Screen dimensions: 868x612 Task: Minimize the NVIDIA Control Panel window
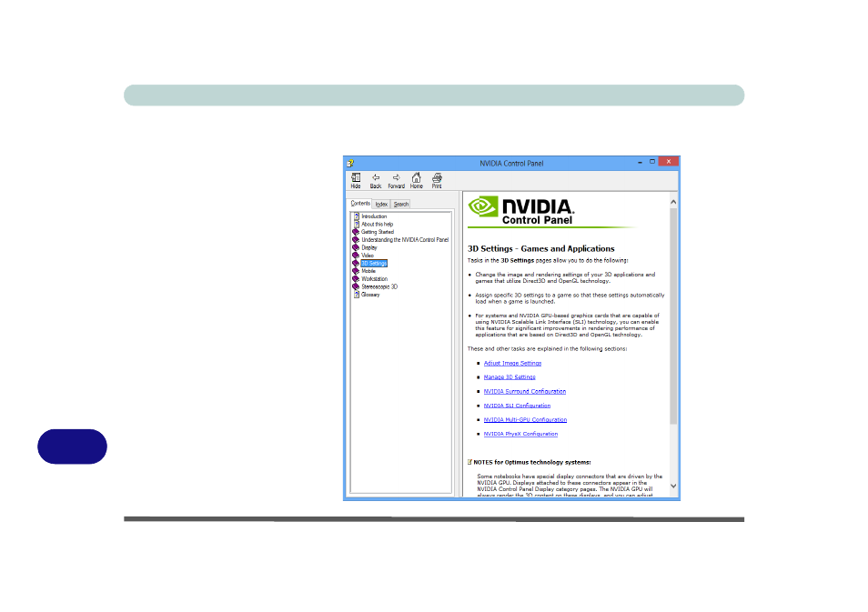[640, 162]
